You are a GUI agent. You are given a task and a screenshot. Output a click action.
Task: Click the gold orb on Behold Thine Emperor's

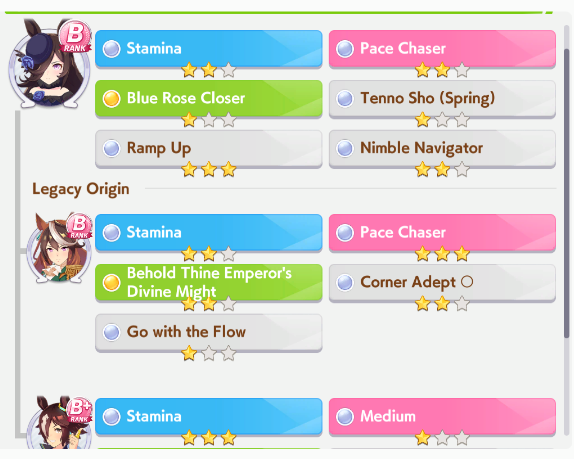click(x=111, y=283)
